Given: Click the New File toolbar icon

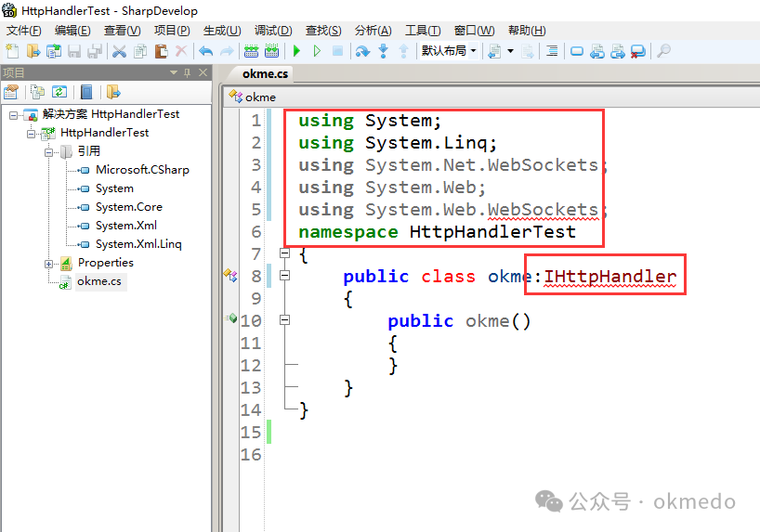Looking at the screenshot, I should tap(12, 51).
